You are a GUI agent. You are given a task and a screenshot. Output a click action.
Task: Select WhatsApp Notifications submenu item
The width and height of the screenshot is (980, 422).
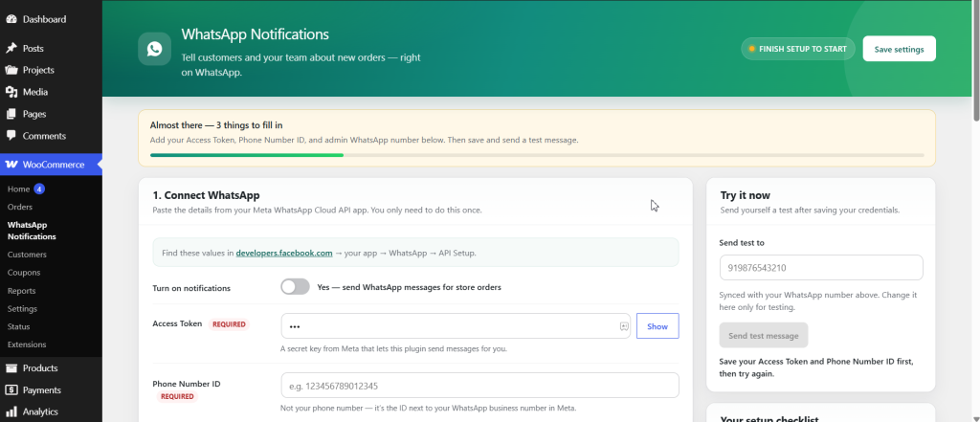pyautogui.click(x=32, y=231)
